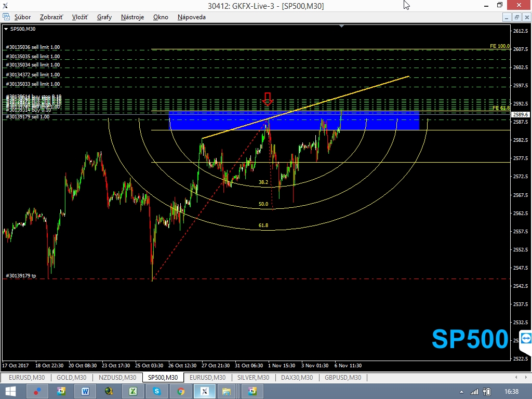Open the battery power tray icon
Image resolution: width=532 pixels, height=399 pixels.
click(487, 392)
